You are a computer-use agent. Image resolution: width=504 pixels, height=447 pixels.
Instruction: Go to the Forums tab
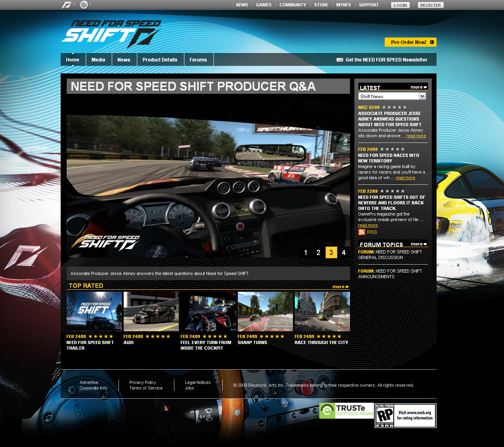point(198,60)
